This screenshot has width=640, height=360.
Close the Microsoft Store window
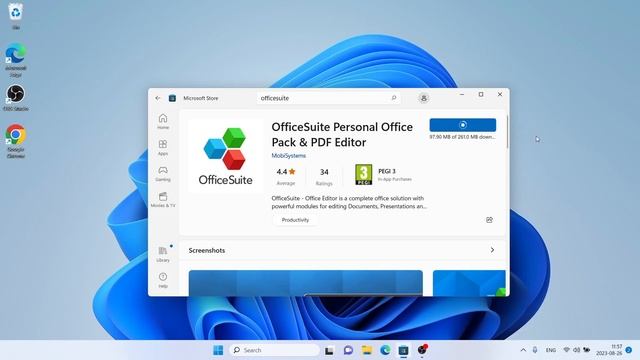(500, 94)
